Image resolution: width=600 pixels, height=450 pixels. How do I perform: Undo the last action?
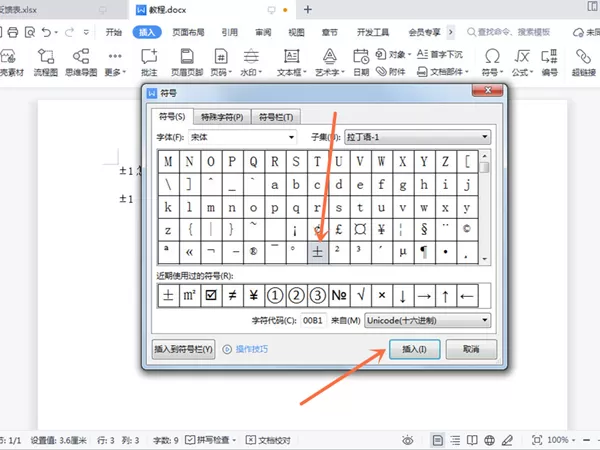tap(46, 33)
